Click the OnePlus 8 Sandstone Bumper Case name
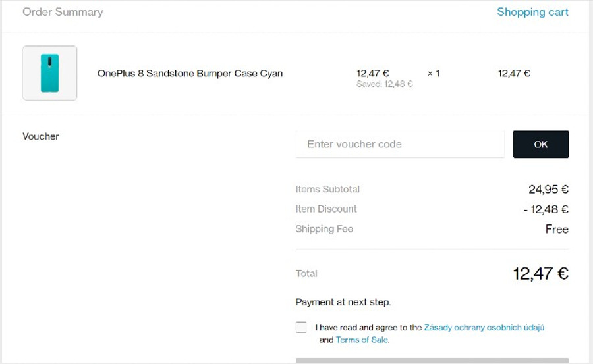This screenshot has height=364, width=593. [x=190, y=73]
